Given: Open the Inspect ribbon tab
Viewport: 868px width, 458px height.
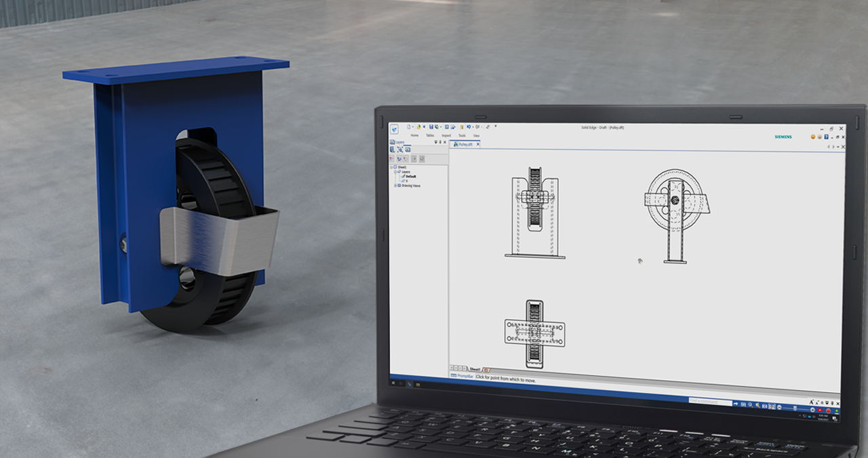Looking at the screenshot, I should [x=446, y=135].
